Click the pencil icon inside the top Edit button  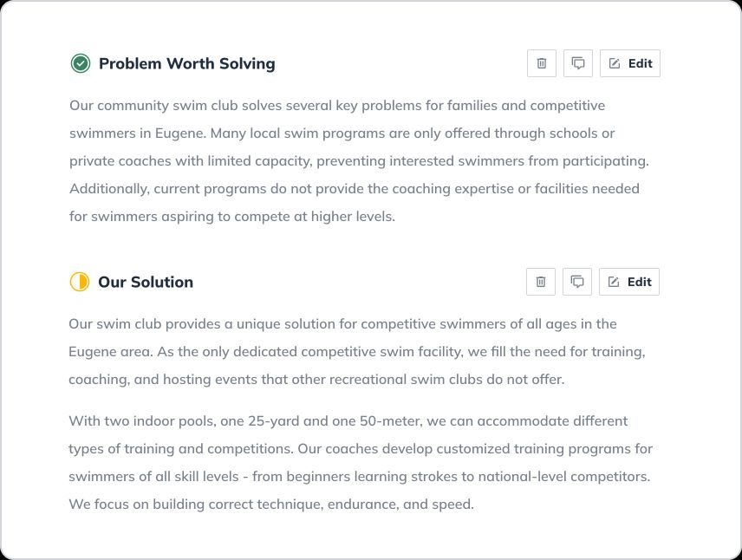pyautogui.click(x=616, y=62)
